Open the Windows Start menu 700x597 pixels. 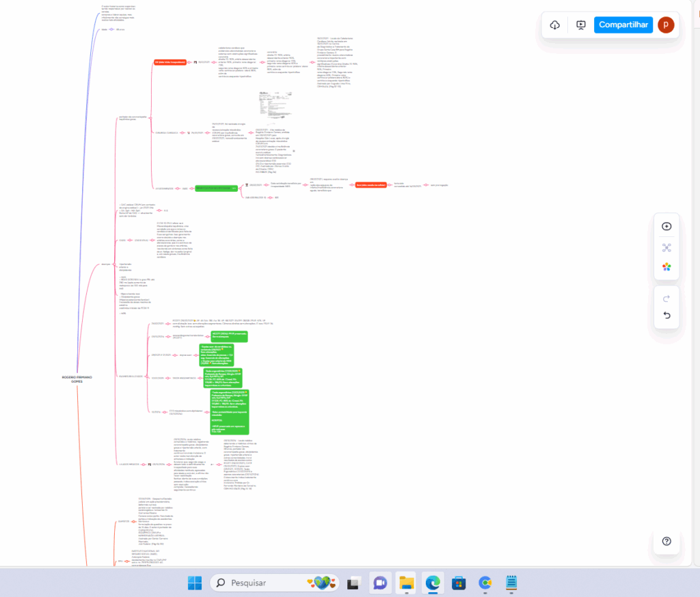(x=196, y=583)
